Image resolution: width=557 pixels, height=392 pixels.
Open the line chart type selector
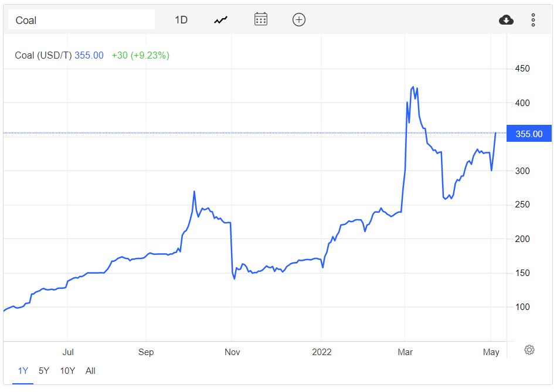(220, 20)
